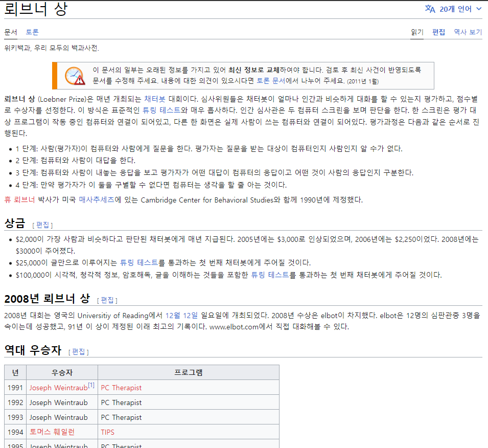This screenshot has height=448, width=488.
Task: Click the TIPS program link
Action: click(108, 432)
